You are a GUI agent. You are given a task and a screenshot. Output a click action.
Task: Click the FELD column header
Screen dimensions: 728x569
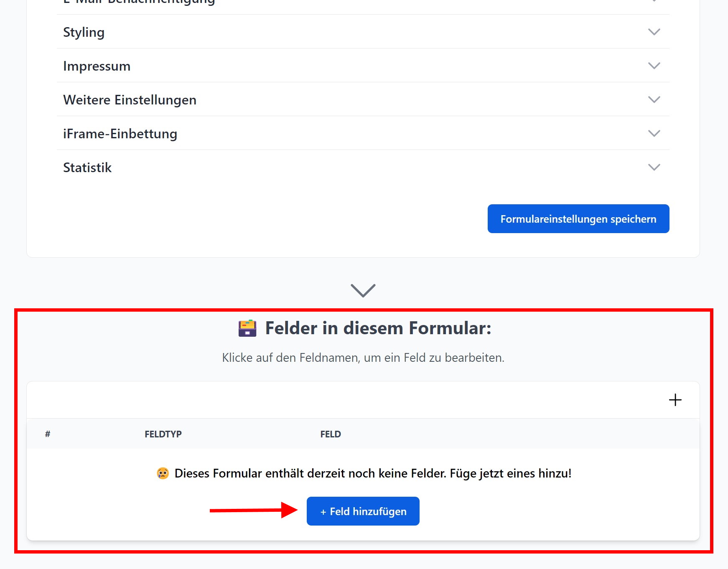coord(330,434)
